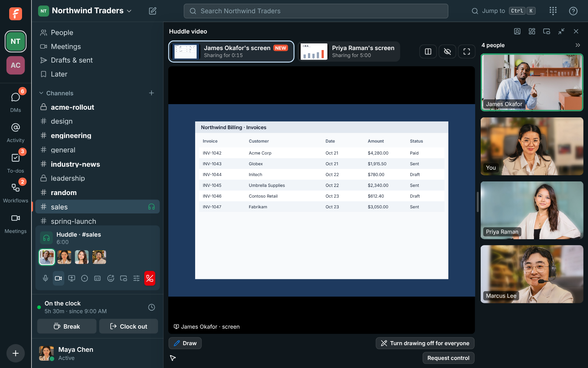
Task: Open the time clock history icon
Action: coord(151,307)
